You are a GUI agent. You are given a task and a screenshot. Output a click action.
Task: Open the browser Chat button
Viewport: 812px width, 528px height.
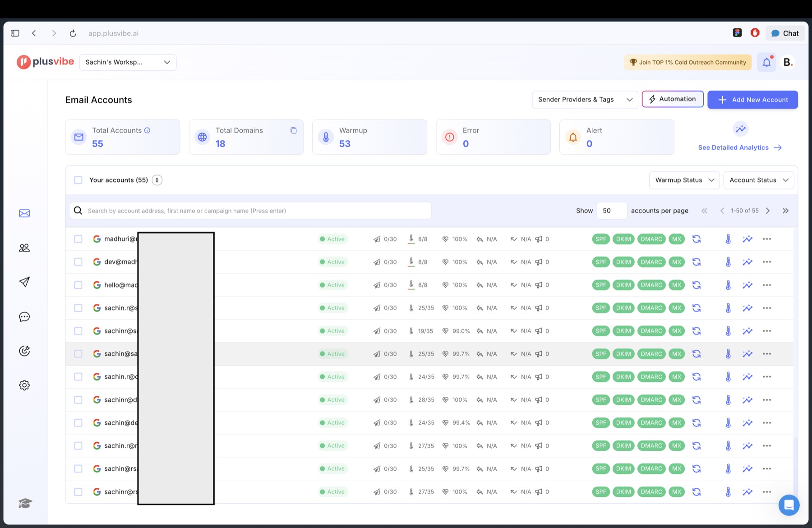[x=785, y=33]
